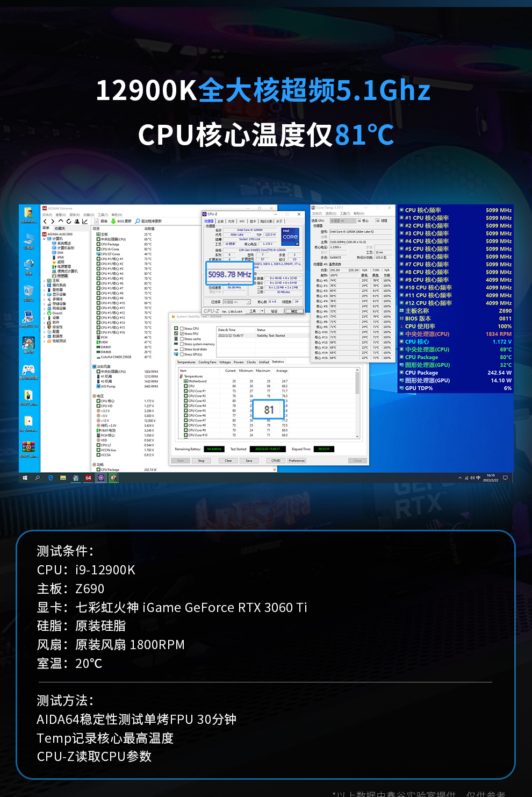Enable the Stress local disks checkbox
Image resolution: width=532 pixels, height=797 pixels.
click(x=182, y=349)
